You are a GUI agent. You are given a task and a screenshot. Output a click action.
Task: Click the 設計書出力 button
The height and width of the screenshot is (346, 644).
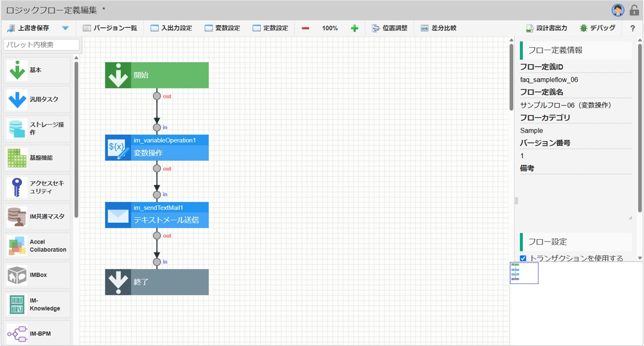click(546, 28)
